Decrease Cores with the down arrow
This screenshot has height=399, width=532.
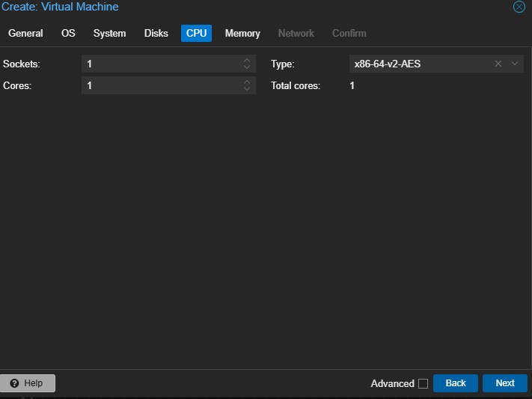[x=247, y=89]
